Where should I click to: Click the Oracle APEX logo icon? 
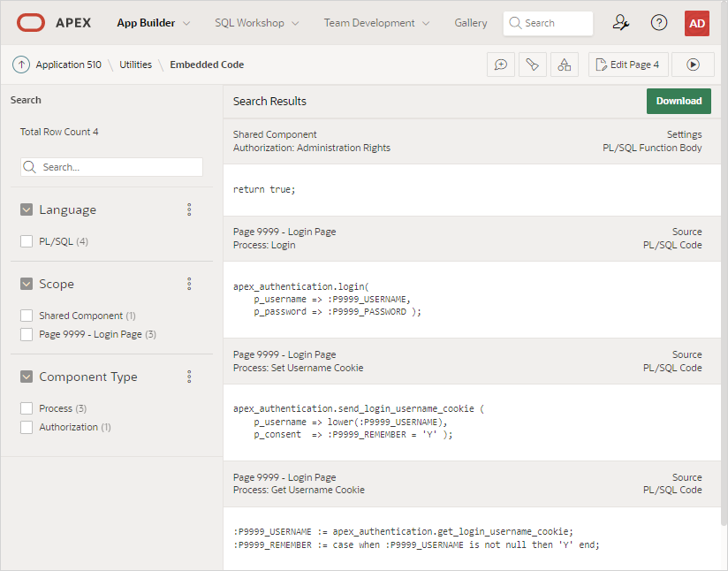coord(31,23)
